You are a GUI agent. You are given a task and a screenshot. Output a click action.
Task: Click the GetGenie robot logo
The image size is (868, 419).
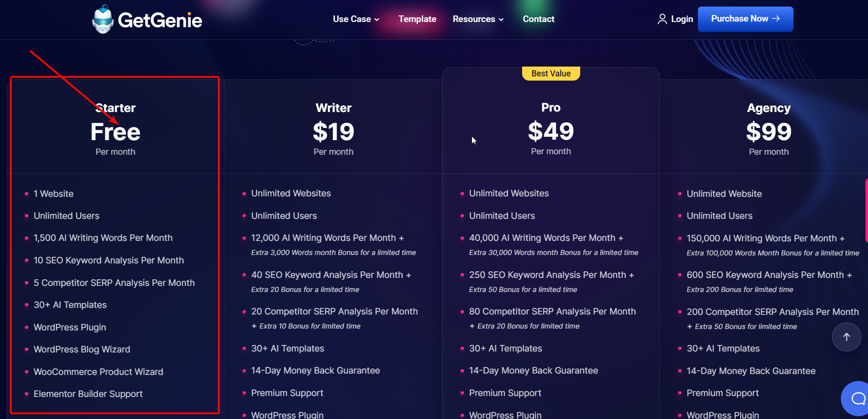[x=103, y=19]
